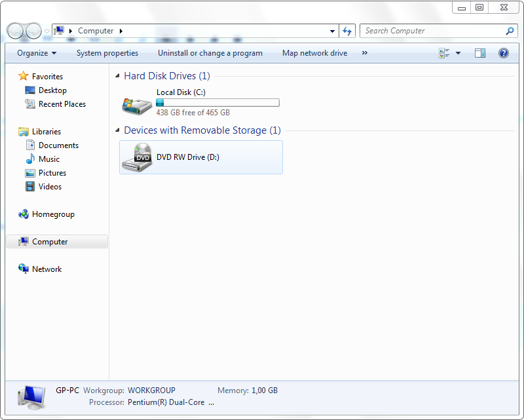Open address bar previous locations dropdown
The image size is (524, 420).
pyautogui.click(x=333, y=31)
